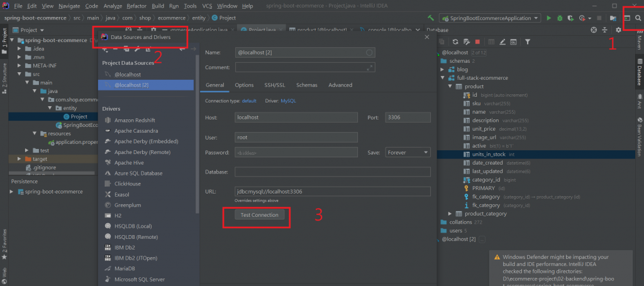Toggle Database tool window on right strip
This screenshot has width=644, height=286.
639,72
